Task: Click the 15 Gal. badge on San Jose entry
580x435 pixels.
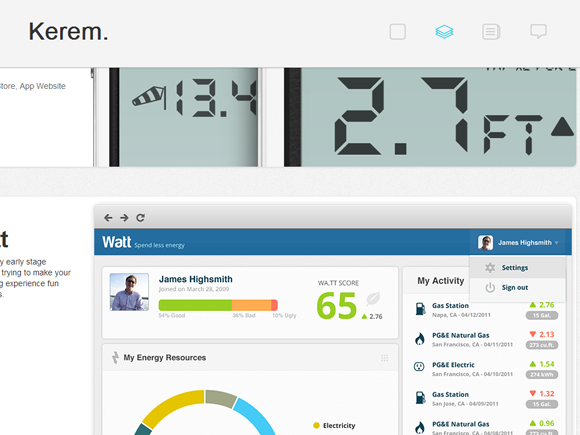Action: click(x=542, y=404)
